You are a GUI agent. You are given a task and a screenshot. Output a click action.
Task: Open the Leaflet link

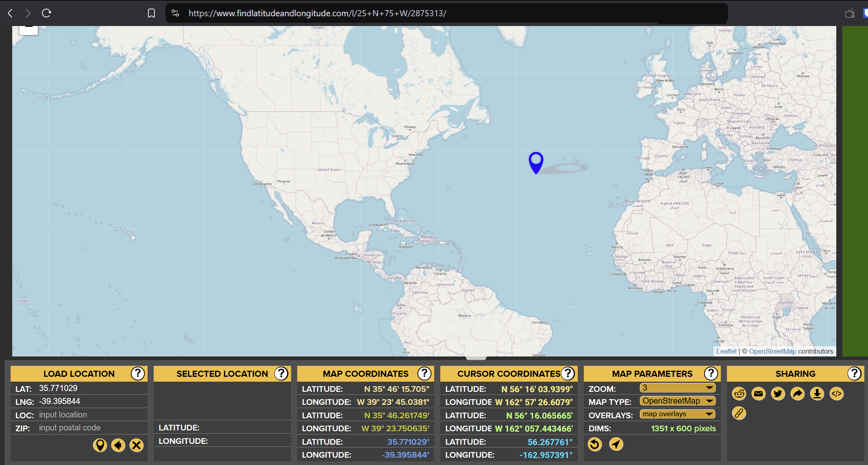pyautogui.click(x=726, y=351)
